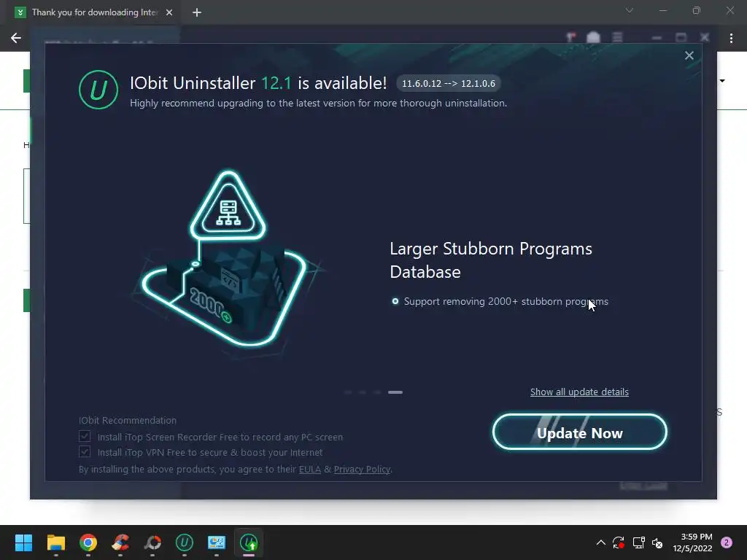Click the Larger Stubborn Programs Database heading
Viewport: 747px width, 560px height.
point(491,260)
